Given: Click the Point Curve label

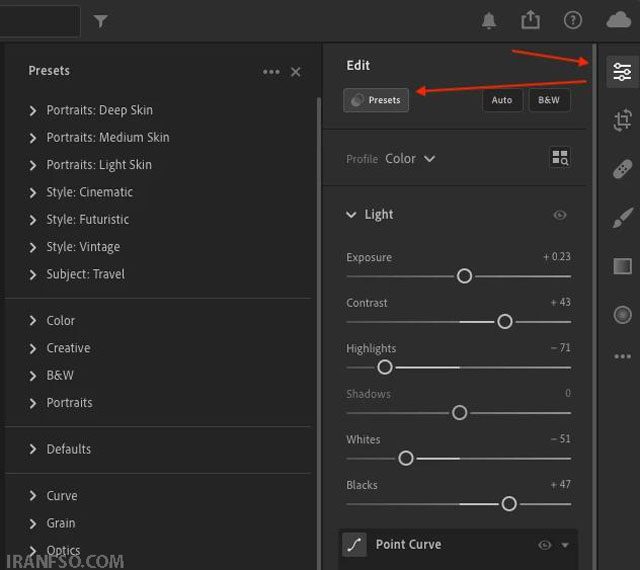Looking at the screenshot, I should 409,545.
